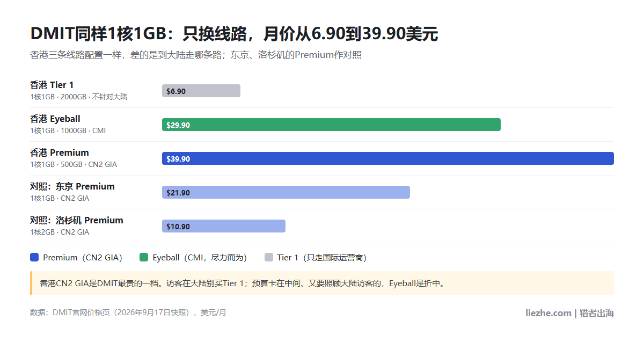Select the $29.90 green Eyeball bar
Screen dimensions: 644x342
(331, 125)
